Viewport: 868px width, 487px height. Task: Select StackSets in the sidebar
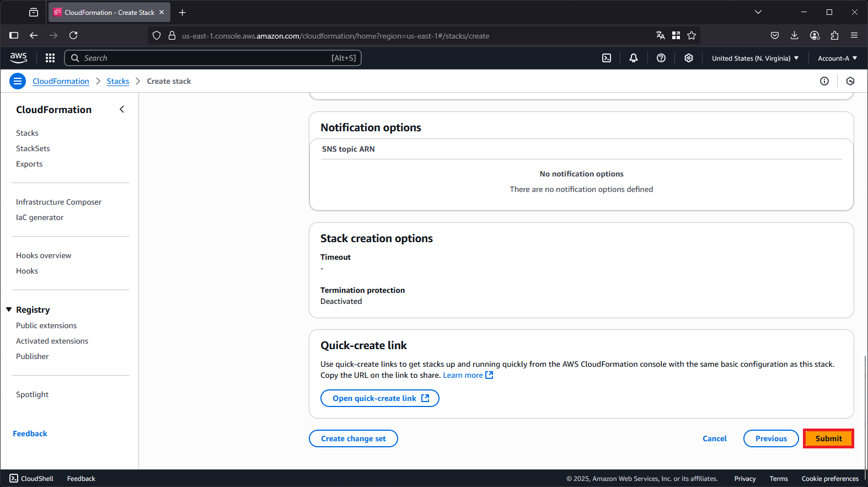(x=33, y=148)
